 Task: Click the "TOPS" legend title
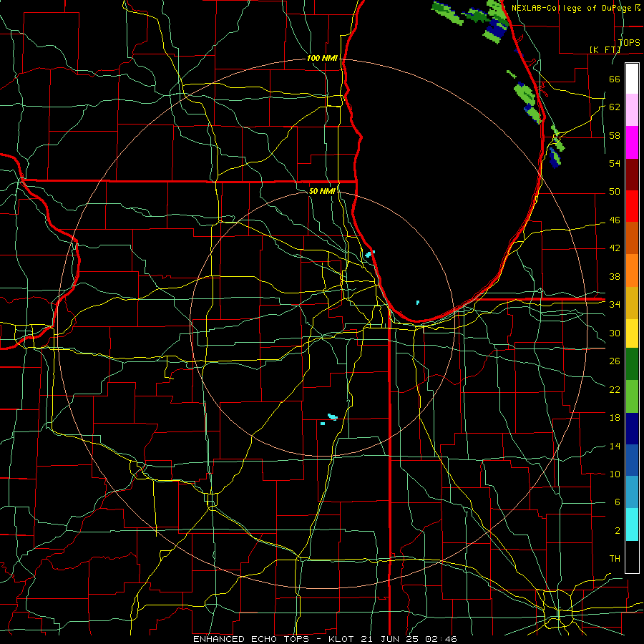point(629,43)
